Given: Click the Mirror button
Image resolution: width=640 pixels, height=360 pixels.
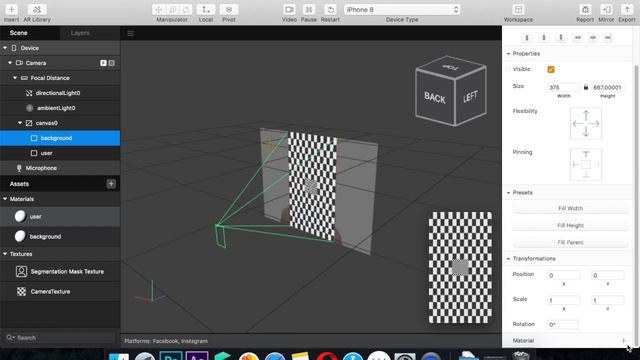Looking at the screenshot, I should 606,9.
